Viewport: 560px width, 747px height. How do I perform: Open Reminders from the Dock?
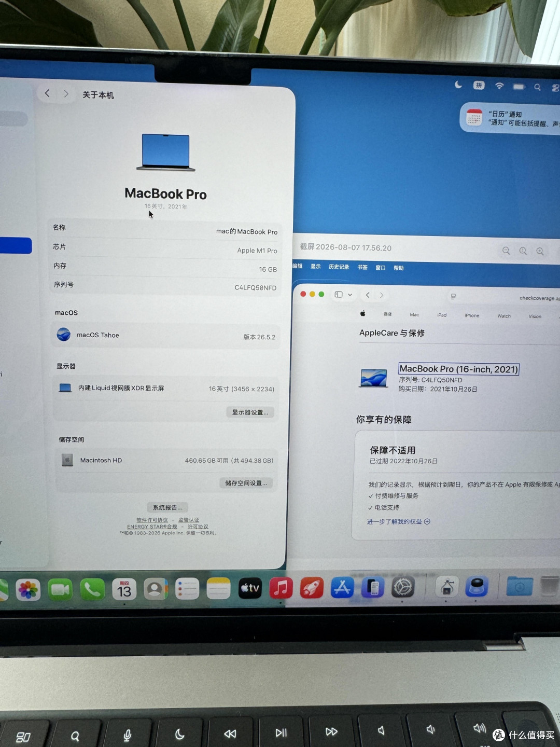[187, 589]
